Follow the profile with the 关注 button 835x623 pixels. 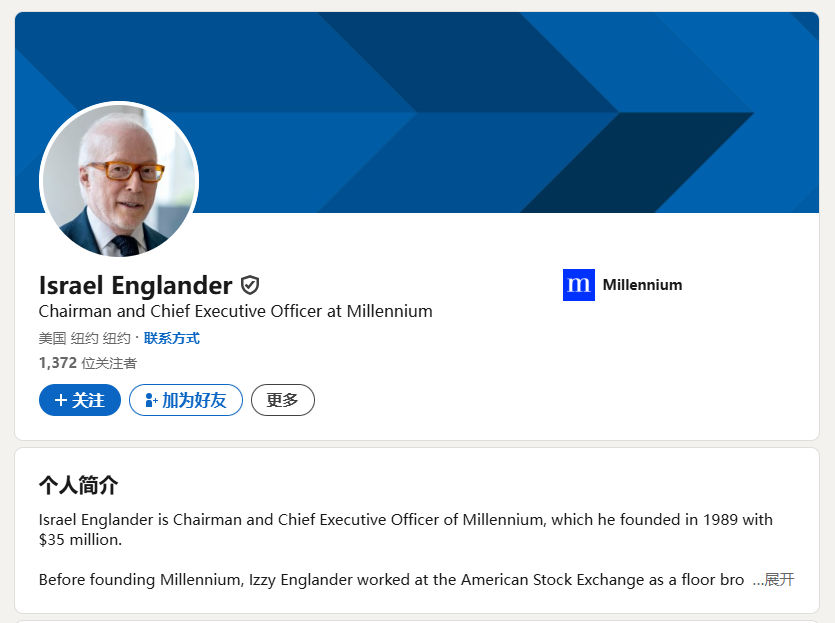[80, 400]
